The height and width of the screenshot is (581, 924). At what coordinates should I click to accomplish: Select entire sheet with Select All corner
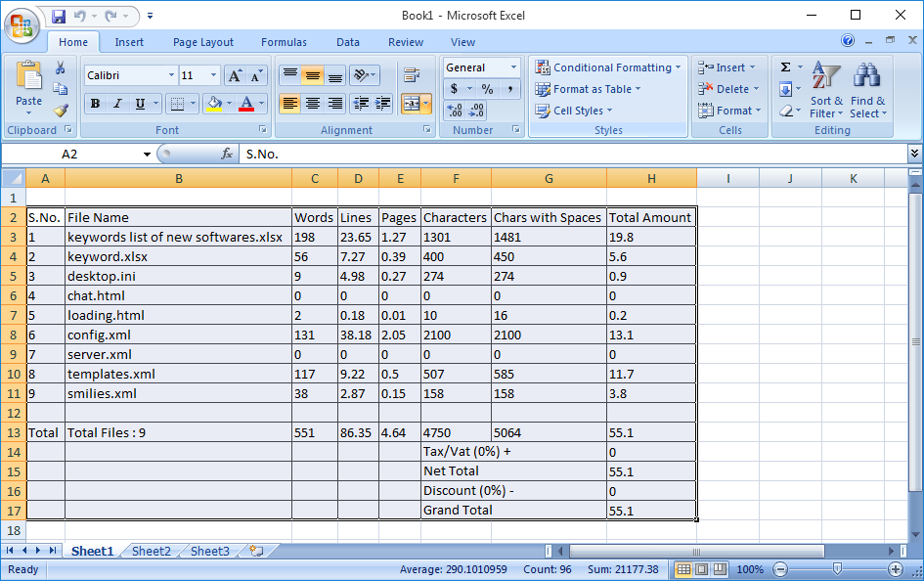(13, 178)
